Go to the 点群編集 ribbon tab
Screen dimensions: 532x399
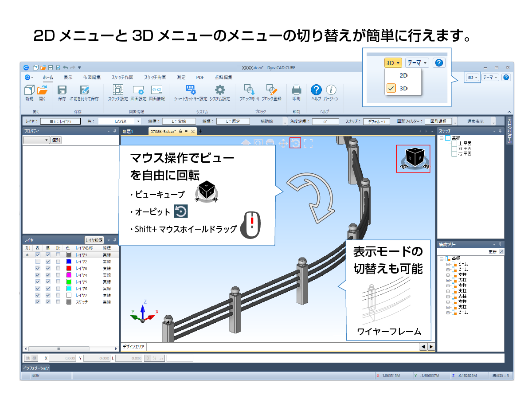pos(223,77)
